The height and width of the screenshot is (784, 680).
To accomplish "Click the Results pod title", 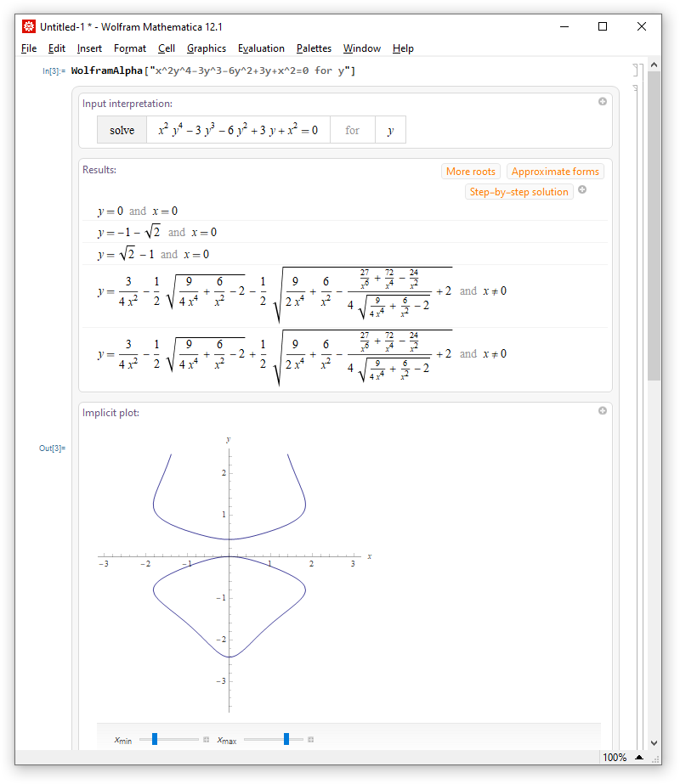I will click(x=99, y=170).
